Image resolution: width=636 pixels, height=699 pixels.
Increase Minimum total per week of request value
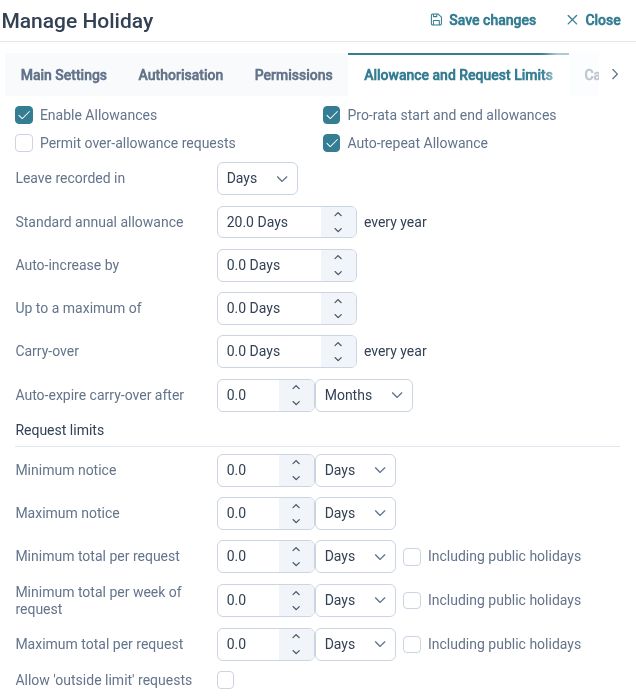tap(296, 593)
